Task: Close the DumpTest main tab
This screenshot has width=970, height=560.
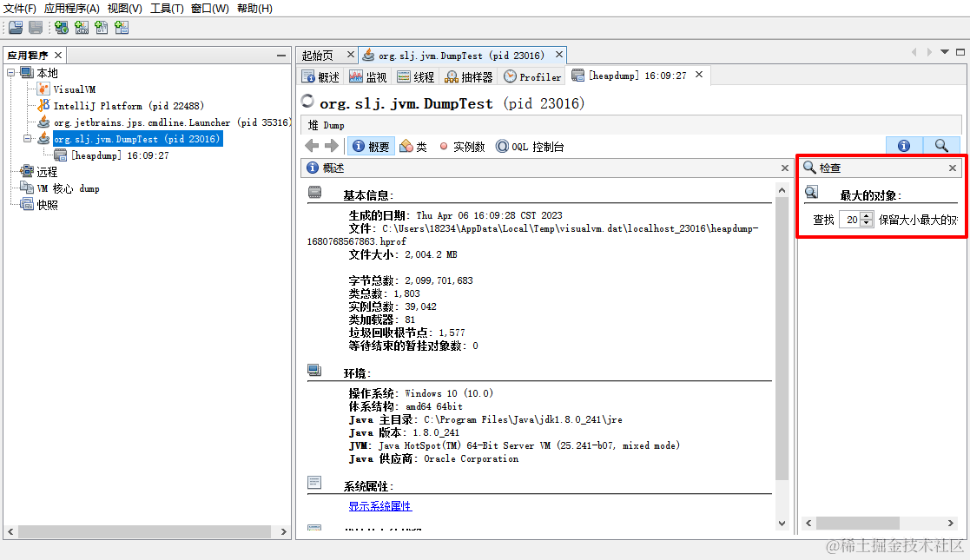Action: 559,55
